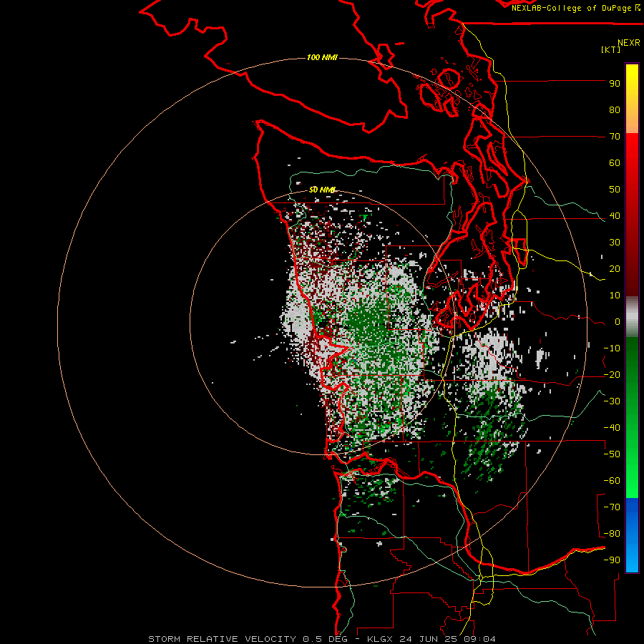644x644 pixels.
Task: Click the -80 knot scale value
Action: pos(612,534)
